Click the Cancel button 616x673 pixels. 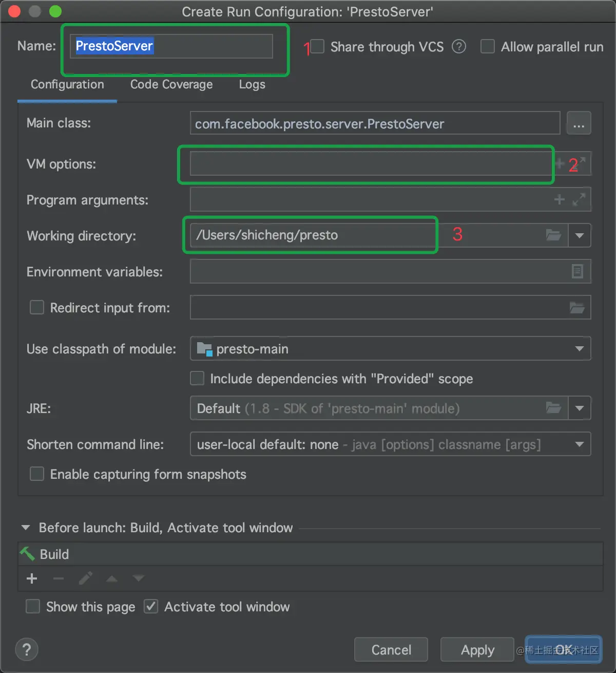(x=391, y=650)
